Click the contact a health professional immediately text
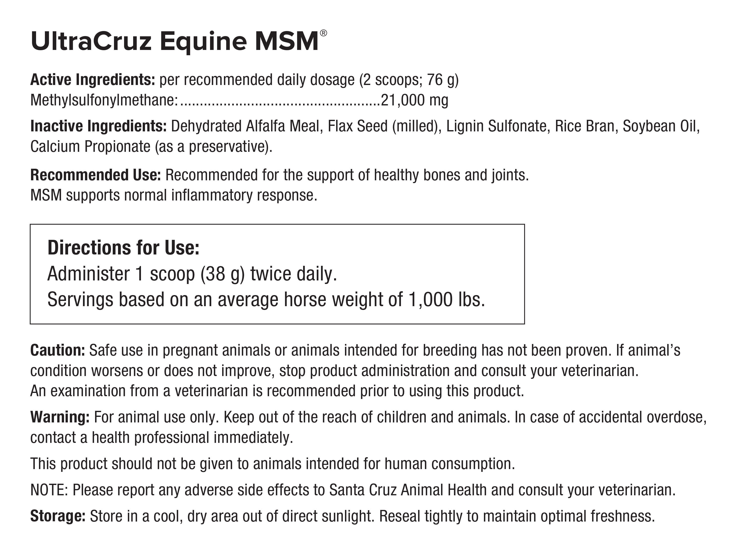The height and width of the screenshot is (546, 756). (x=162, y=438)
